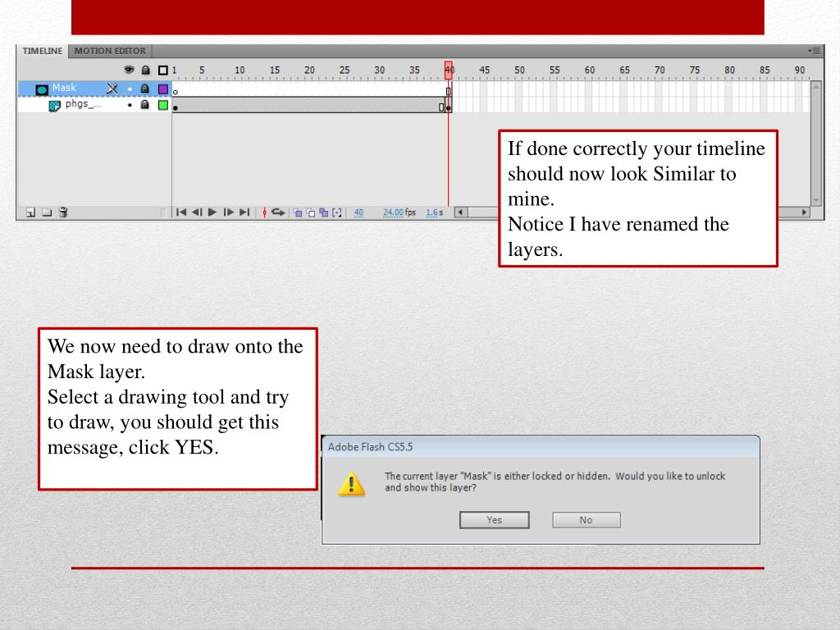Unlock the Mask layer padlock
This screenshot has width=840, height=630.
(x=144, y=89)
